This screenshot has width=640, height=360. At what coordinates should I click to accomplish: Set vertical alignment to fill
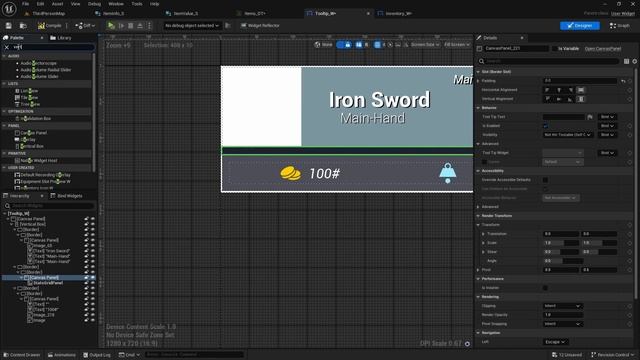pos(581,99)
